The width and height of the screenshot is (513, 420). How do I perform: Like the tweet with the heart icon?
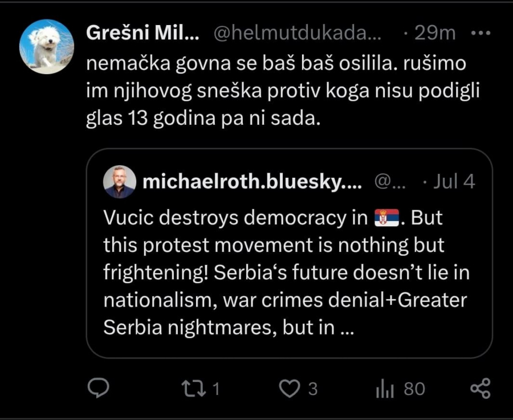[x=289, y=389]
